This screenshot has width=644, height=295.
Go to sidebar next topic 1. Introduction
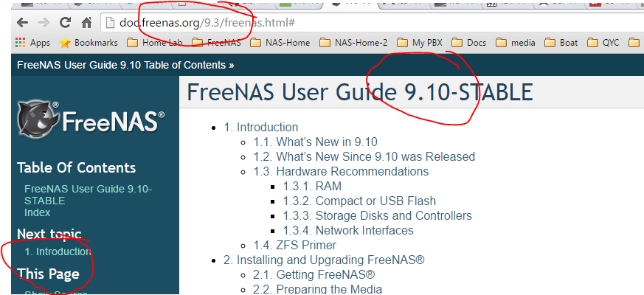[57, 251]
